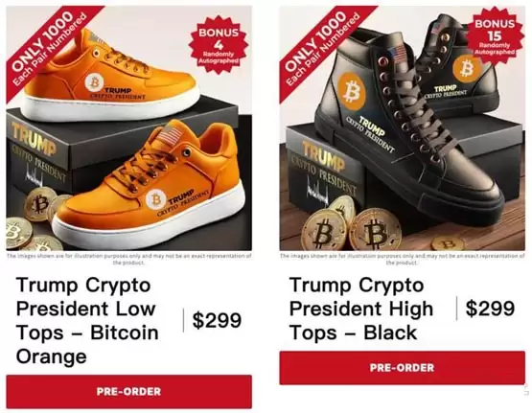
Task: Click the gold TRUMP text on right shoebox
Action: (x=323, y=155)
